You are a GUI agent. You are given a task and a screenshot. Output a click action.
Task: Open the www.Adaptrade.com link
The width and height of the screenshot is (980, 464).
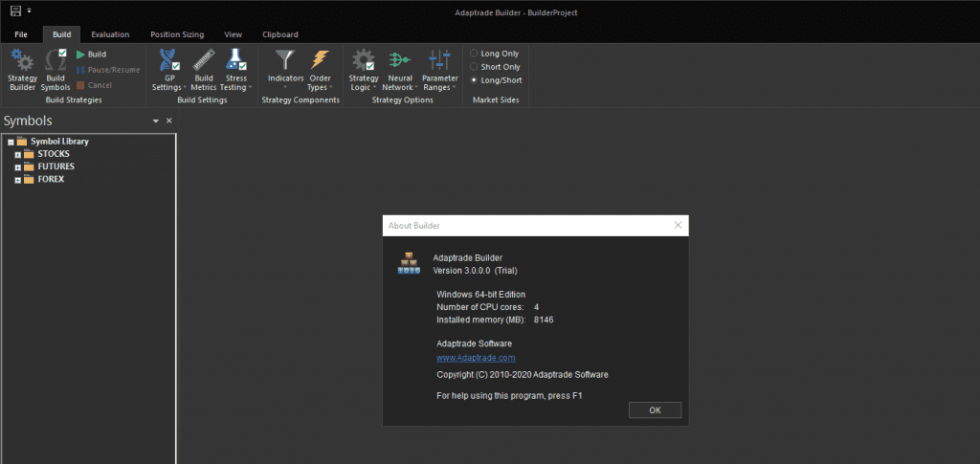click(x=476, y=358)
